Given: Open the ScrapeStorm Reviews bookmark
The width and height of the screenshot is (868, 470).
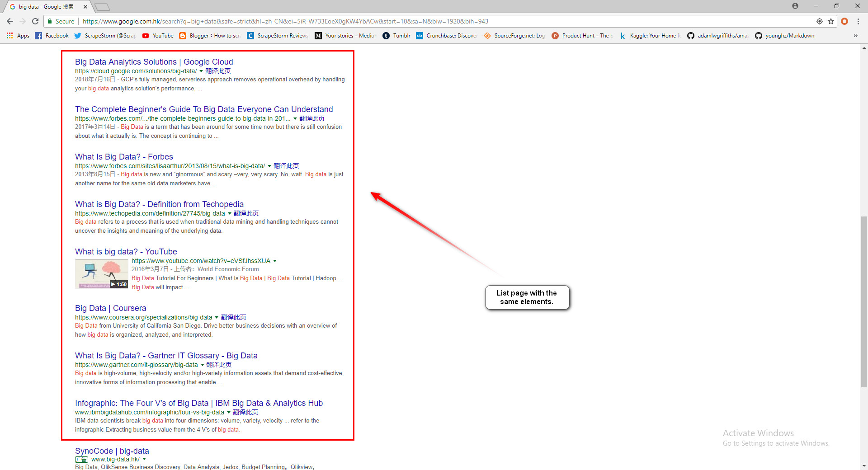Looking at the screenshot, I should tap(278, 36).
